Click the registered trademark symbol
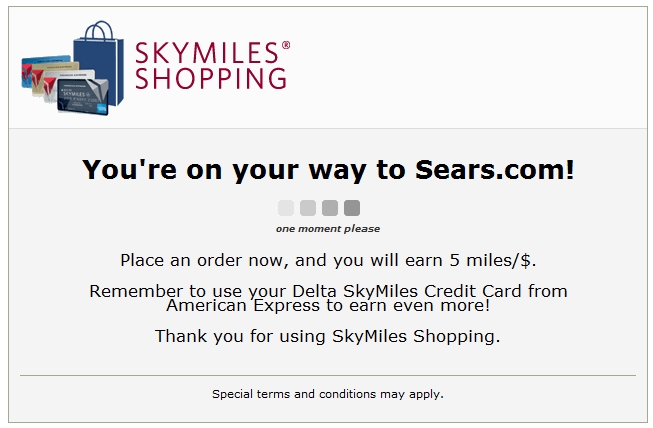The width and height of the screenshot is (653, 428). [286, 46]
